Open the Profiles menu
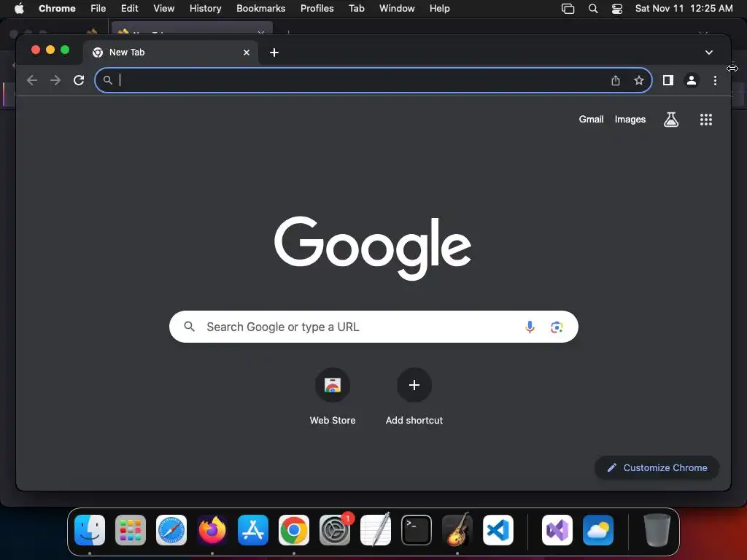This screenshot has width=747, height=560. (317, 9)
